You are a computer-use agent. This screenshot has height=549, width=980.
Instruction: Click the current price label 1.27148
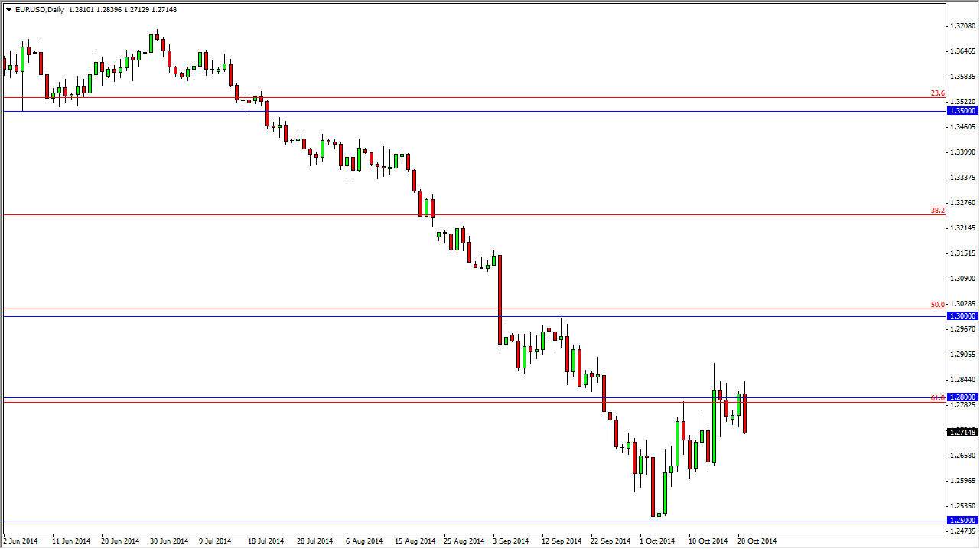click(x=962, y=432)
